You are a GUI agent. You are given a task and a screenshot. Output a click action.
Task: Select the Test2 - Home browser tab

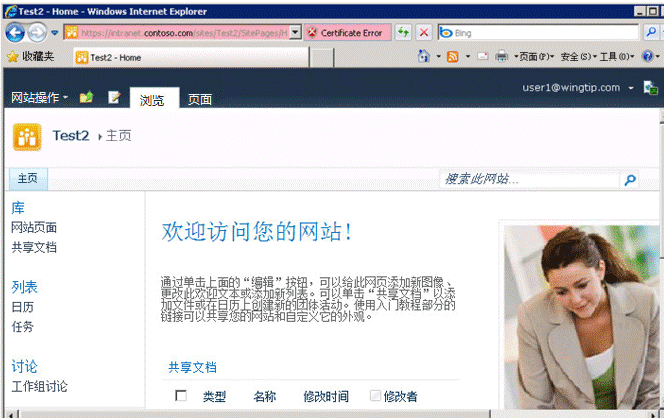click(x=191, y=57)
